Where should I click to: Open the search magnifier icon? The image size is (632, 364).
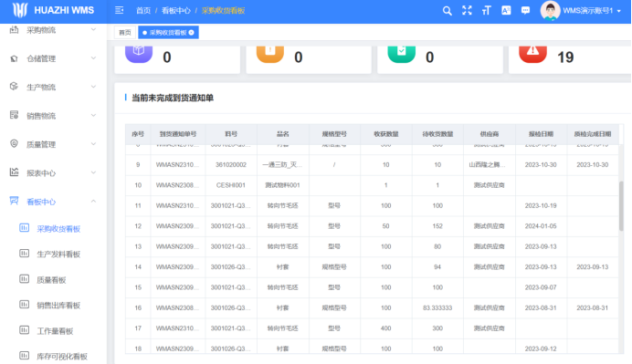(x=447, y=11)
